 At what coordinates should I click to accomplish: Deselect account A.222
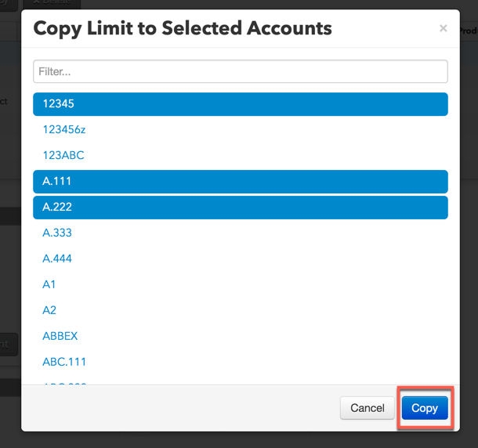click(241, 208)
